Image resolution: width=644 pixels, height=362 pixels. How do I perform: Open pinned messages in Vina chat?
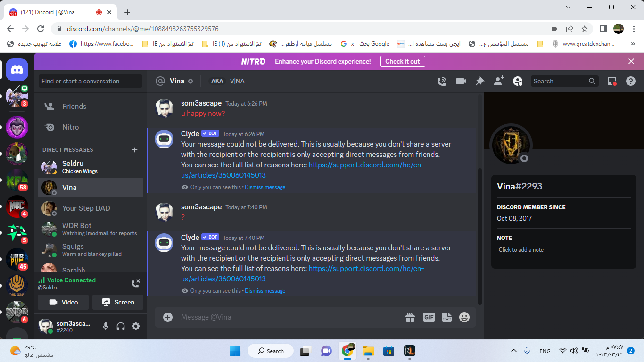tap(479, 81)
